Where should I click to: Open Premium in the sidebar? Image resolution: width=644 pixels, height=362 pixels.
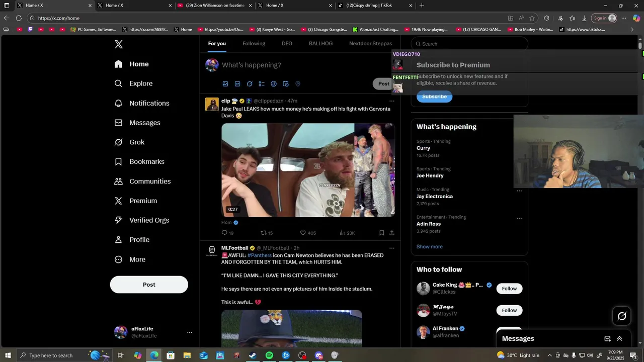click(x=135, y=201)
